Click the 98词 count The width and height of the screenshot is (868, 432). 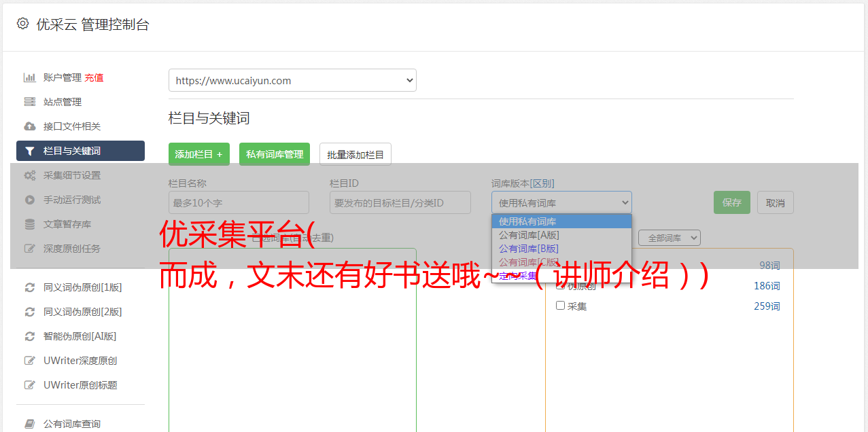pos(769,266)
